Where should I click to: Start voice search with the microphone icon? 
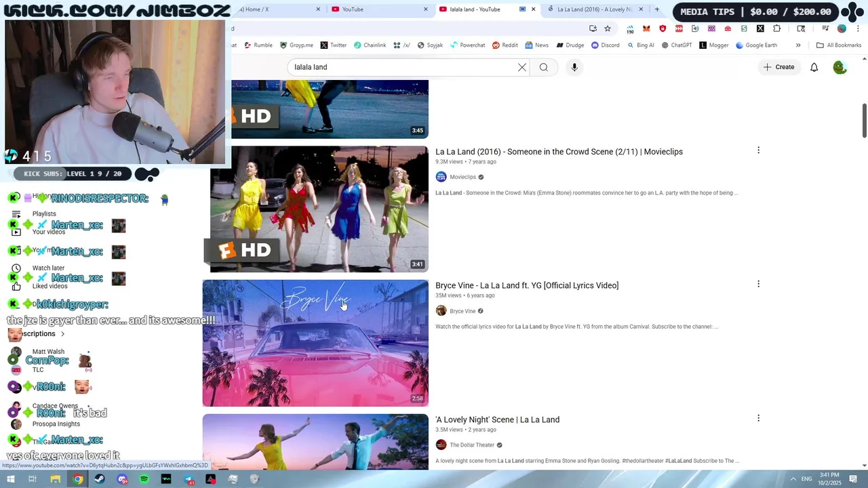pos(574,67)
